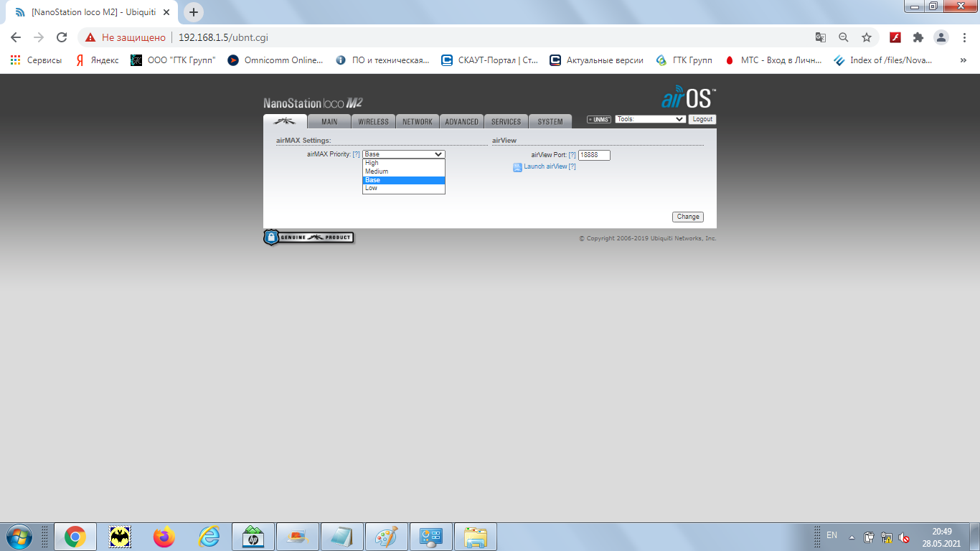Switch to the WIRELESS tab

(x=373, y=121)
